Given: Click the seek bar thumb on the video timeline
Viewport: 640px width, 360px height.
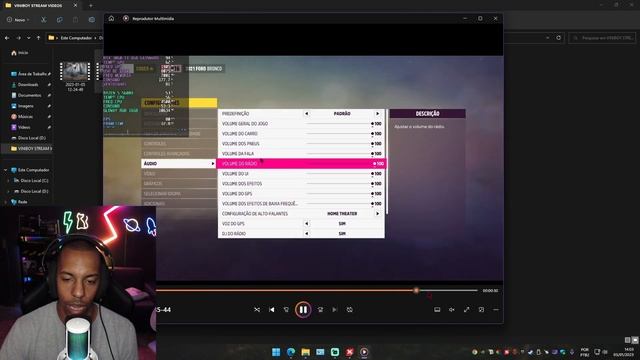Looking at the screenshot, I should (416, 291).
